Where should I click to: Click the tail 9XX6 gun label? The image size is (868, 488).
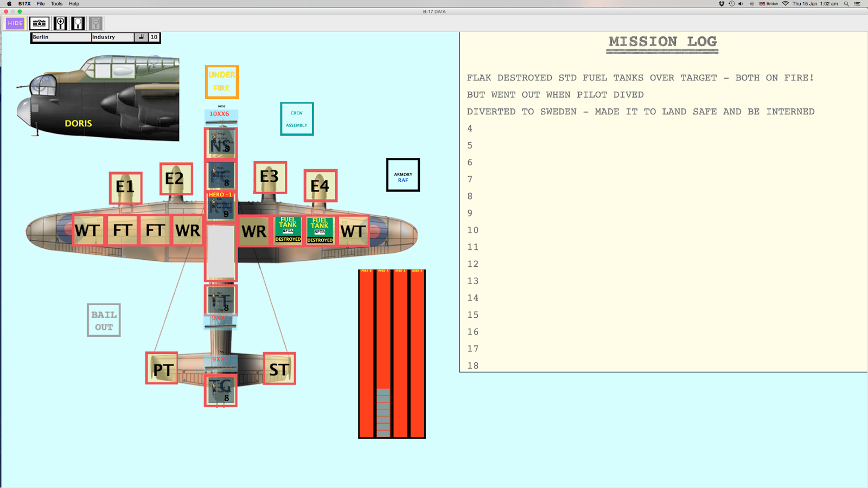click(220, 359)
